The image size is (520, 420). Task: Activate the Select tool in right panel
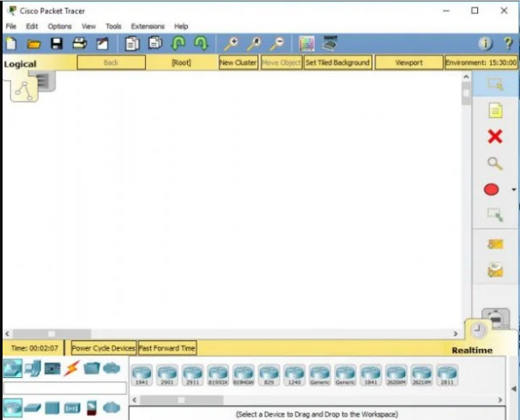(495, 84)
